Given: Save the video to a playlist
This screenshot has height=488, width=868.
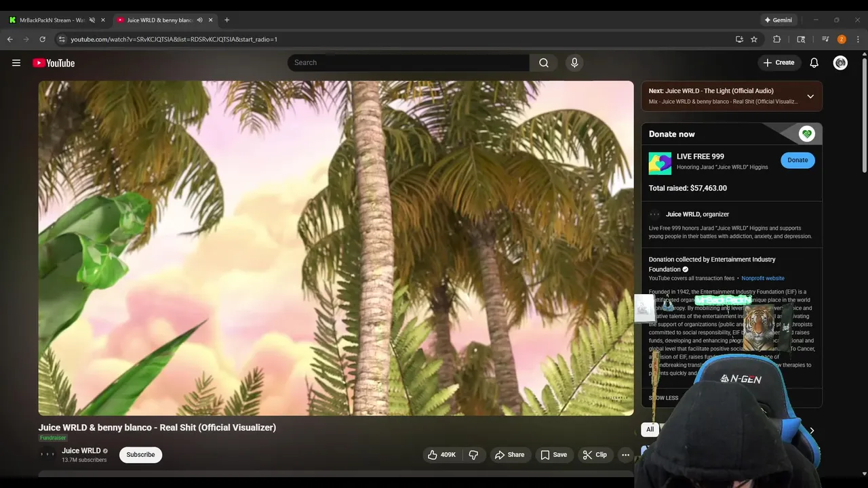Looking at the screenshot, I should pyautogui.click(x=553, y=455).
